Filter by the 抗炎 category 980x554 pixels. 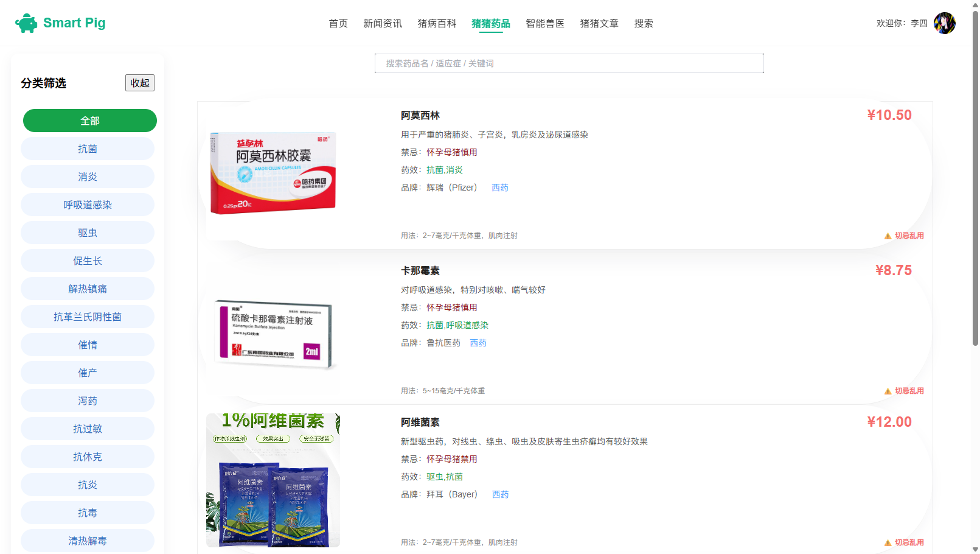[88, 485]
